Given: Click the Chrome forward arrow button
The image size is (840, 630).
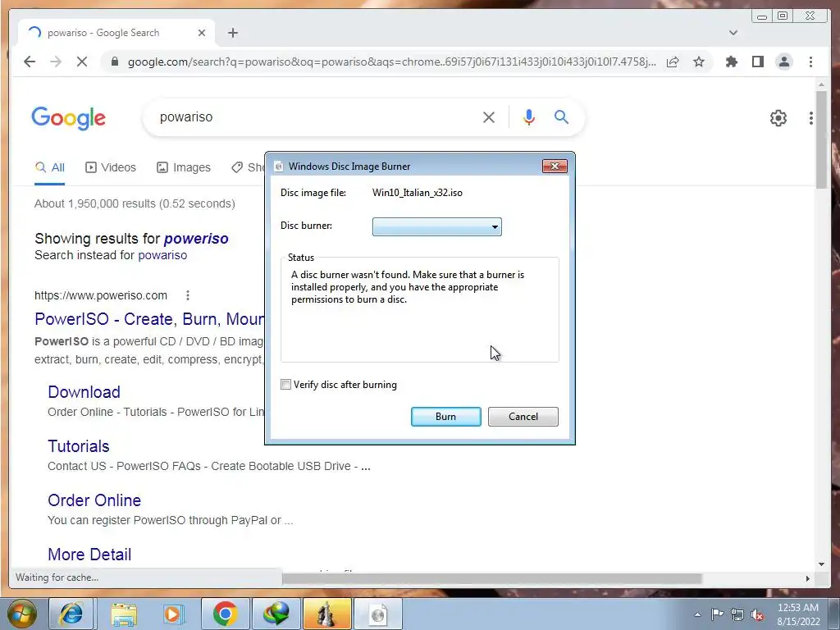Looking at the screenshot, I should tap(56, 62).
